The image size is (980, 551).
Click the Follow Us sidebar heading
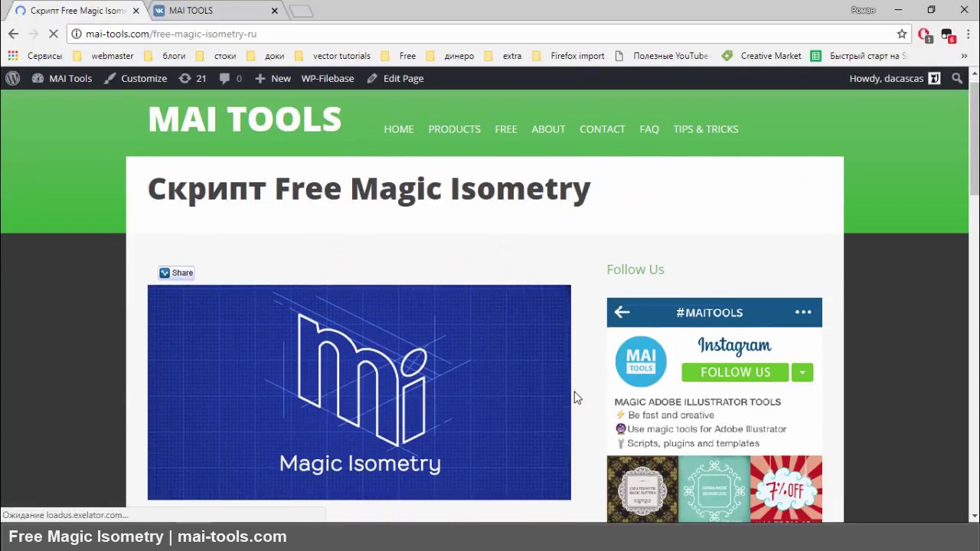(635, 269)
